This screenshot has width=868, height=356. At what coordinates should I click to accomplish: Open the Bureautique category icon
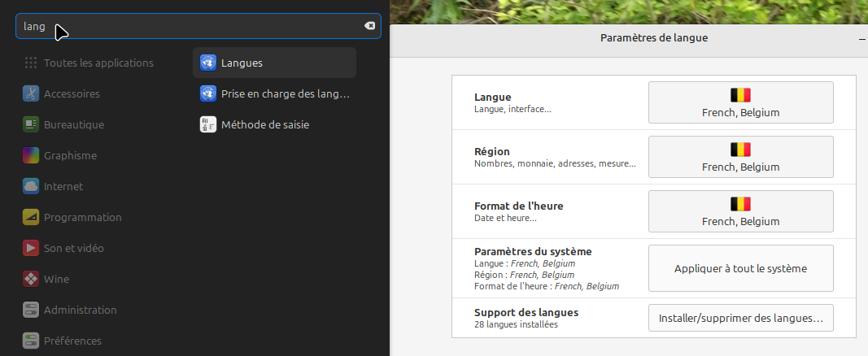[31, 124]
